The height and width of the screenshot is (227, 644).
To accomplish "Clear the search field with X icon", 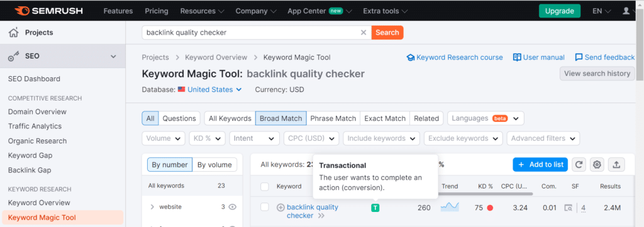I will 363,33.
